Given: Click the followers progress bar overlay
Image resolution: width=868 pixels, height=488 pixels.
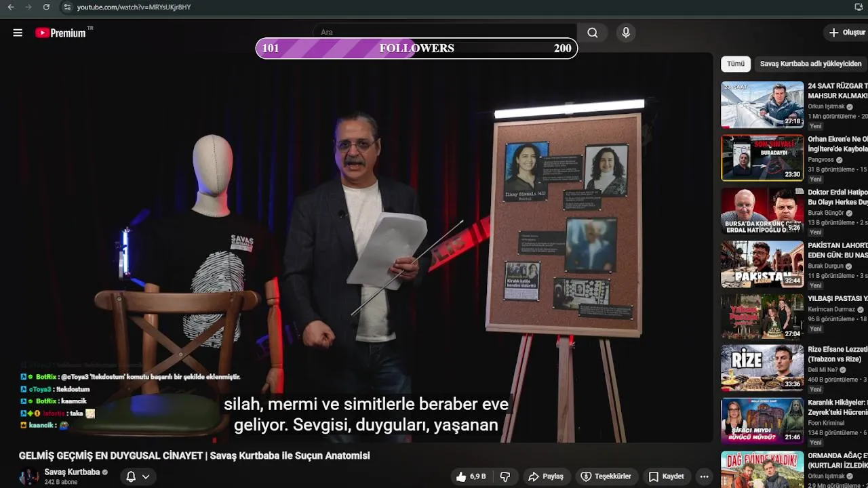Looking at the screenshot, I should (x=416, y=48).
